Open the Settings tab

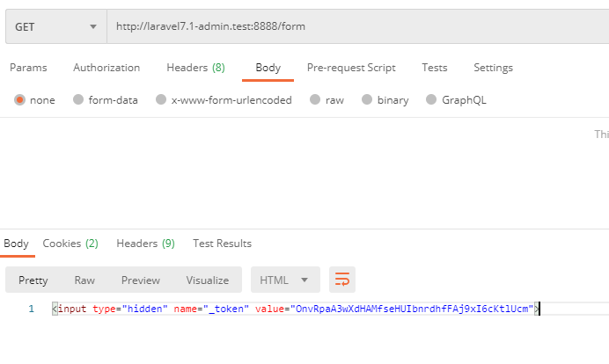tap(493, 68)
